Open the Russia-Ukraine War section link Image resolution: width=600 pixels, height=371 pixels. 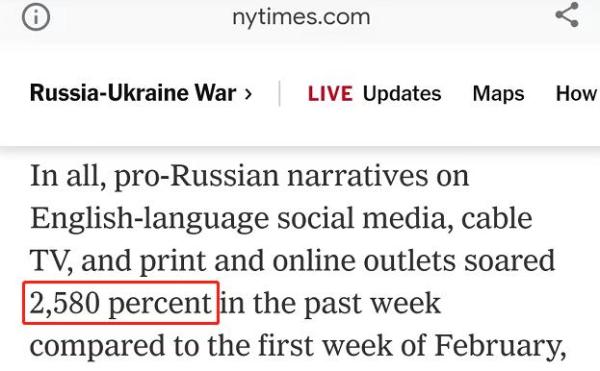pyautogui.click(x=133, y=93)
